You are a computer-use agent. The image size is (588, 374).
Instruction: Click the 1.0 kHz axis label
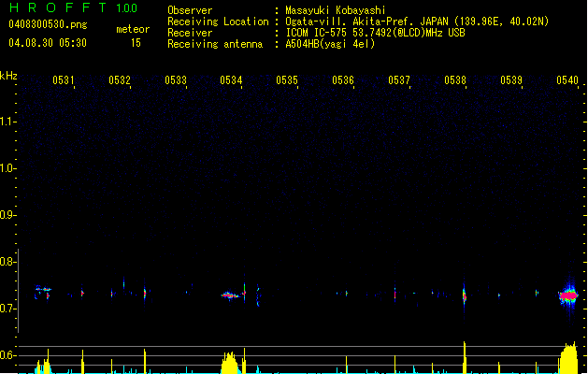pyautogui.click(x=7, y=168)
